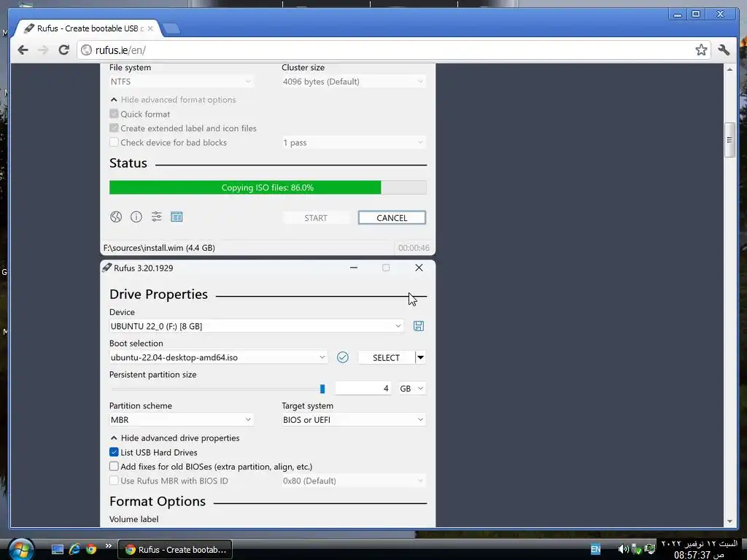Image resolution: width=747 pixels, height=560 pixels.
Task: Toggle Quick format checkbox
Action: 114,114
